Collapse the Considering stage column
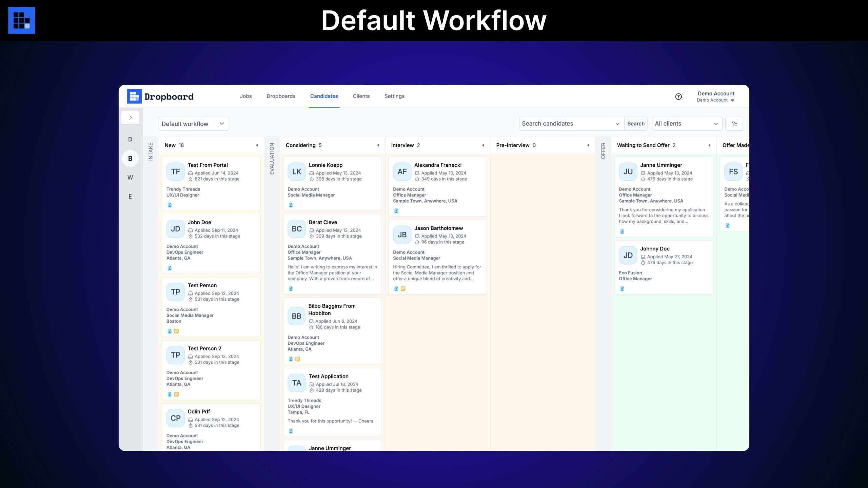 tap(378, 145)
